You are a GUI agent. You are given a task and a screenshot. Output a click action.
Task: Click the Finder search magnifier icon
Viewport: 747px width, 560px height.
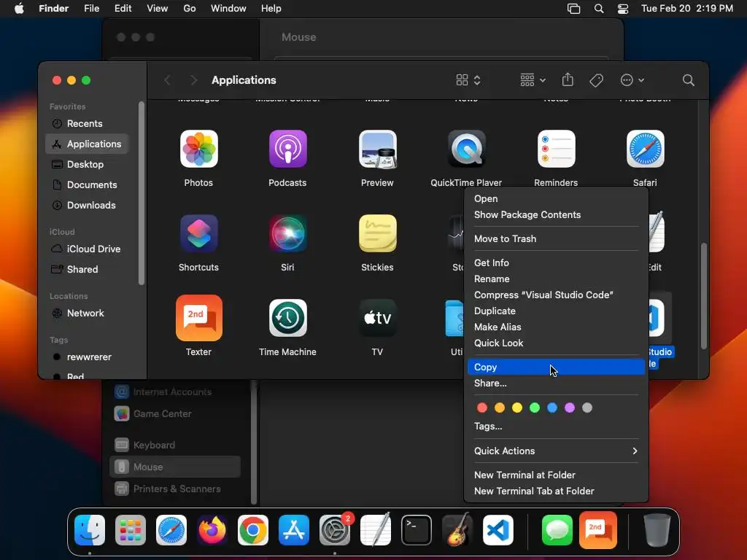click(x=688, y=80)
